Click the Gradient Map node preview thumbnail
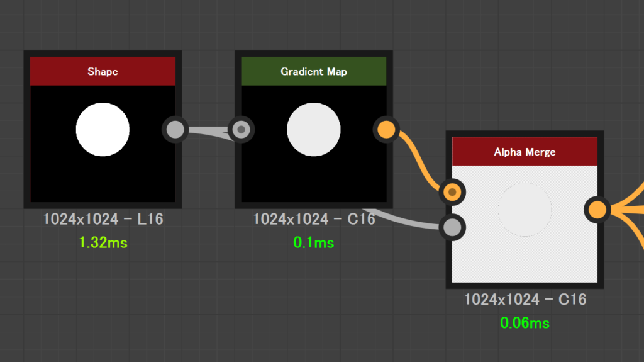This screenshot has width=644, height=362. coord(313,130)
